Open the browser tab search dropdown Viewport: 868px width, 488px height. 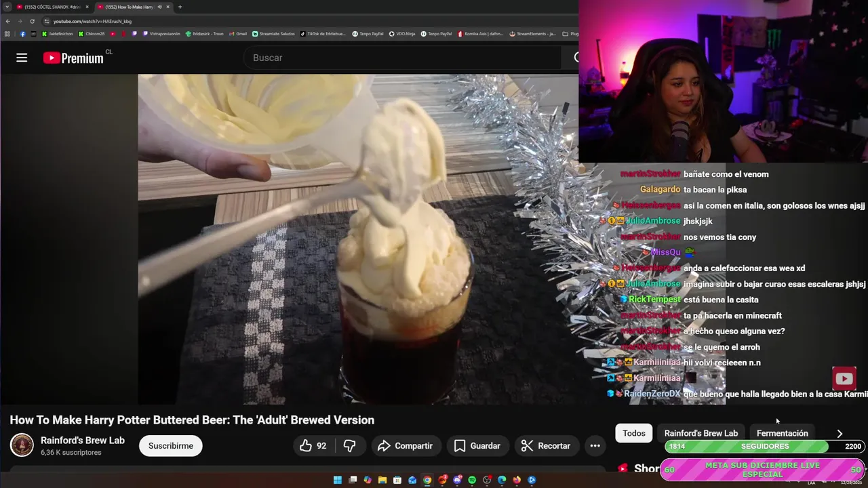(x=7, y=7)
